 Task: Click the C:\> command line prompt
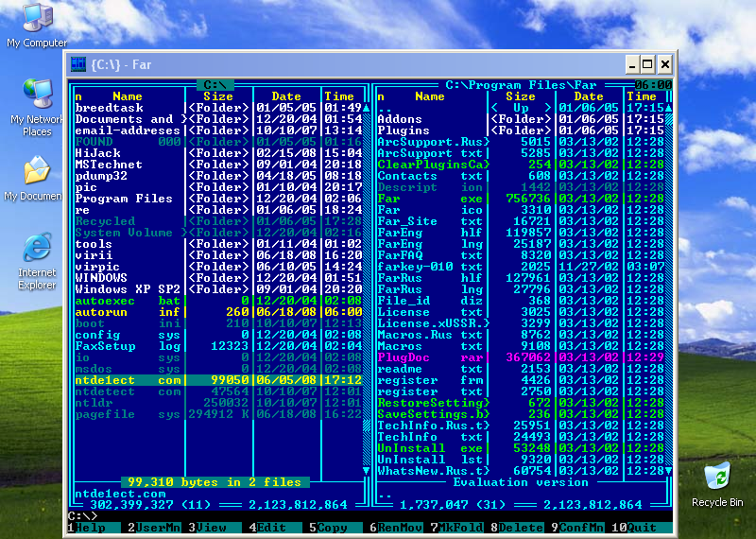tap(83, 516)
